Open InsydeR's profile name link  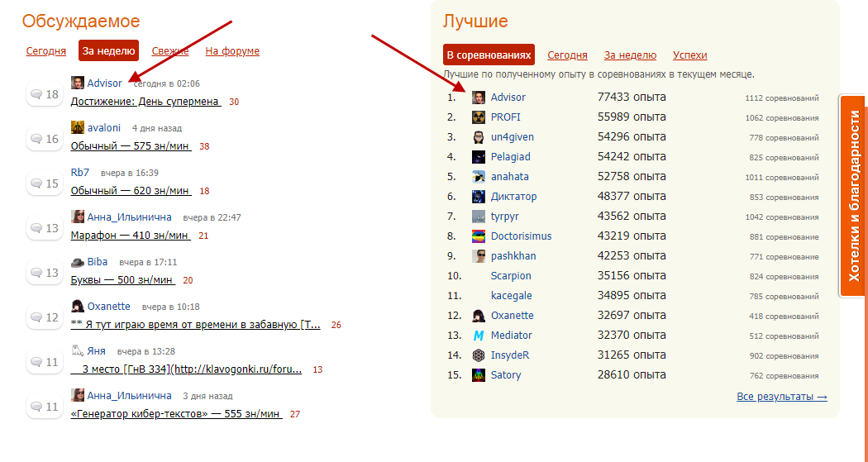pyautogui.click(x=510, y=355)
